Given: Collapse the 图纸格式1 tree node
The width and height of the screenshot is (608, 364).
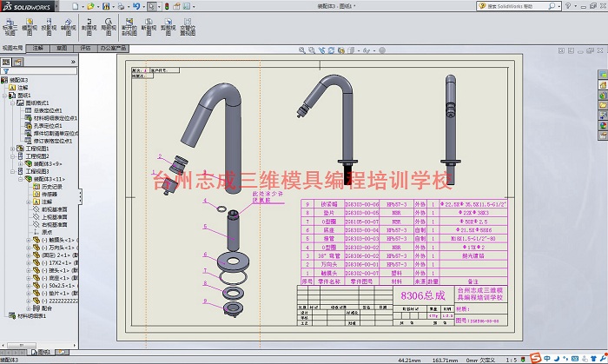Looking at the screenshot, I should (12, 103).
